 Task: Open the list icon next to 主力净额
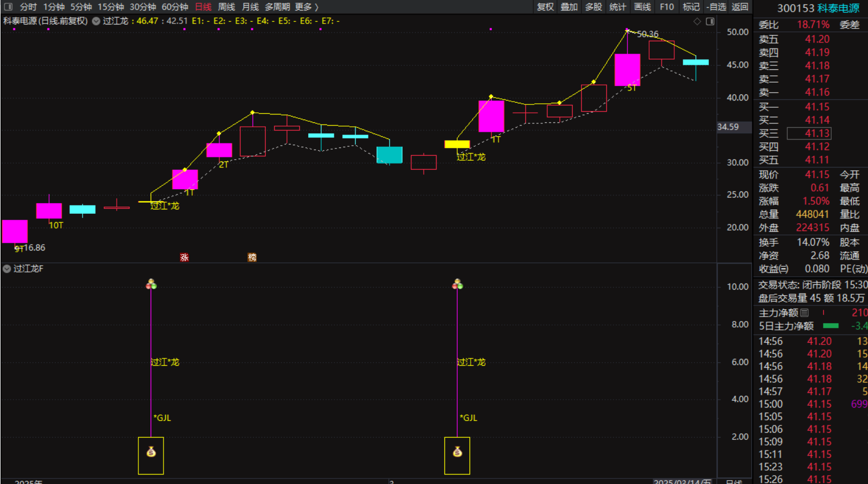tap(804, 313)
